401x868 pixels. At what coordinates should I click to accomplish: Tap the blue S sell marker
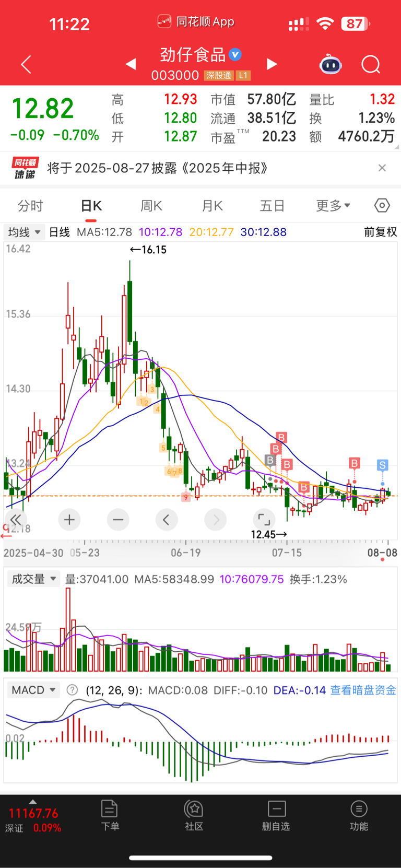pyautogui.click(x=383, y=465)
